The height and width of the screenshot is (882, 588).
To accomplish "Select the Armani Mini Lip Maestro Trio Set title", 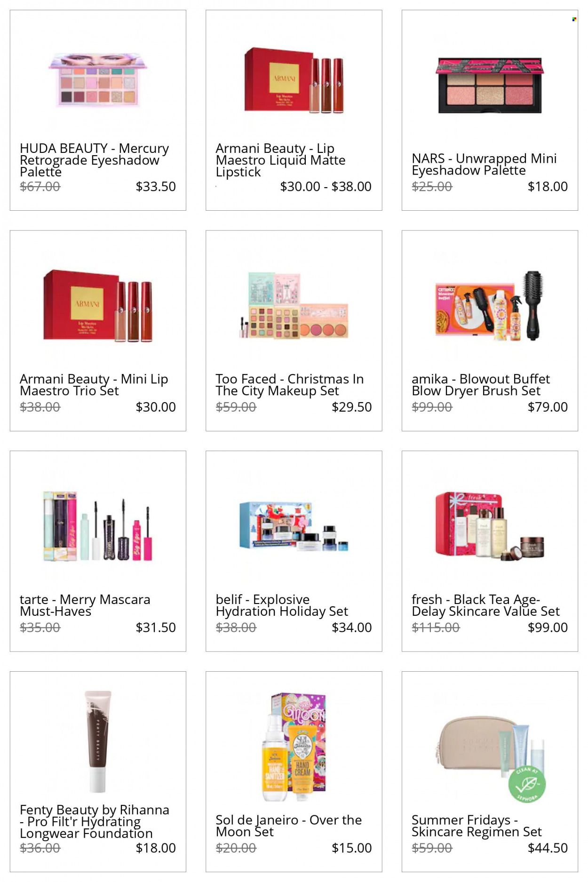I will coord(94,385).
